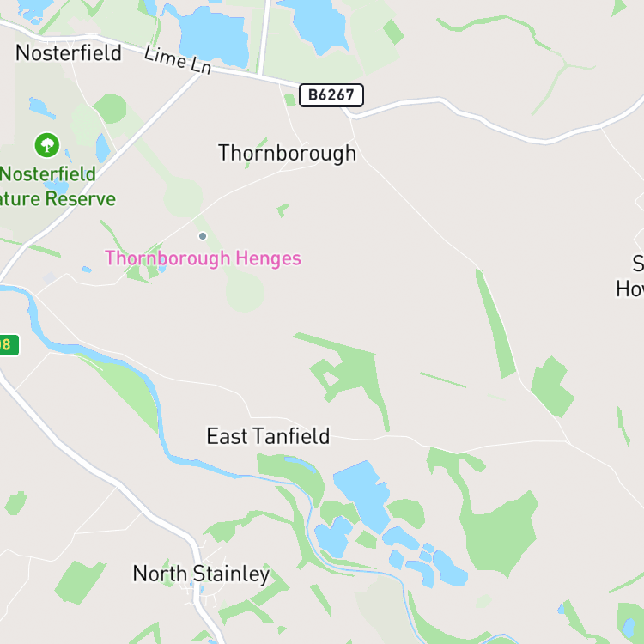Select the Thornborough village label
The image size is (644, 644).
(x=287, y=154)
